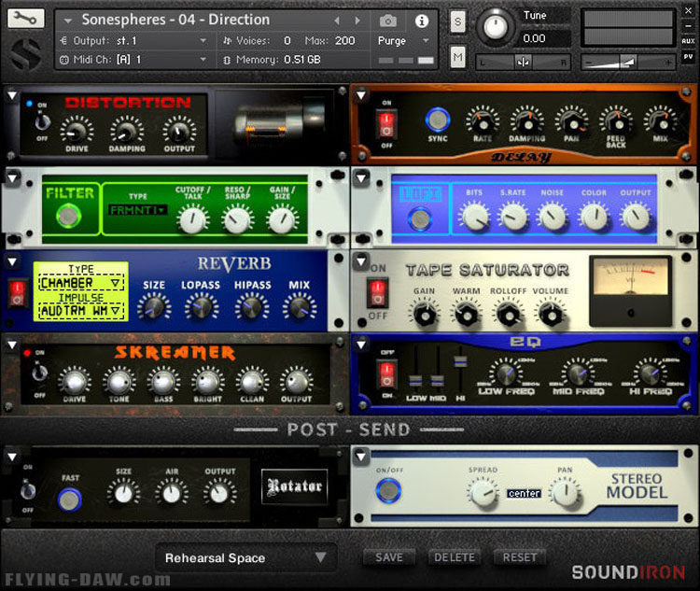Viewport: 700px width, 591px height.
Task: Click the Filter CUTOFF / TALK knob
Action: click(x=193, y=218)
